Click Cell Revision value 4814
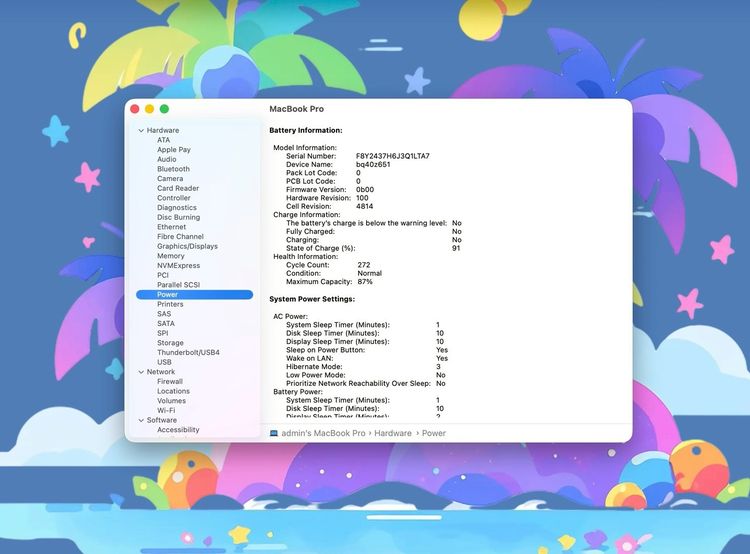The height and width of the screenshot is (554, 750). click(x=364, y=206)
